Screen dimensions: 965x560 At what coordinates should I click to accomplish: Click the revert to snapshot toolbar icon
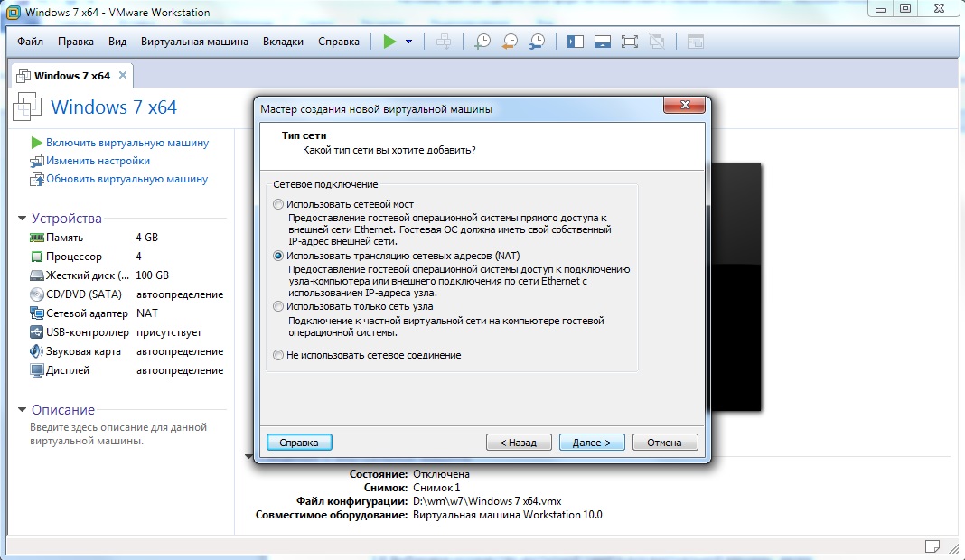click(510, 42)
